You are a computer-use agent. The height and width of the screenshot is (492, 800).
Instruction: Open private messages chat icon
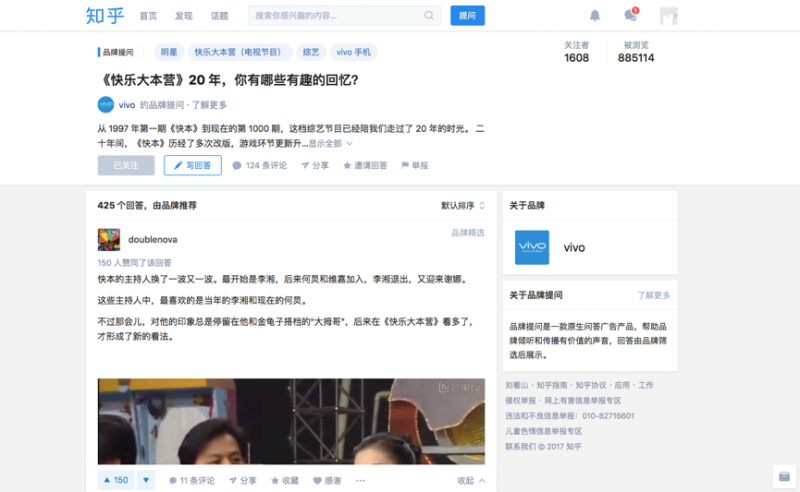pyautogui.click(x=631, y=15)
